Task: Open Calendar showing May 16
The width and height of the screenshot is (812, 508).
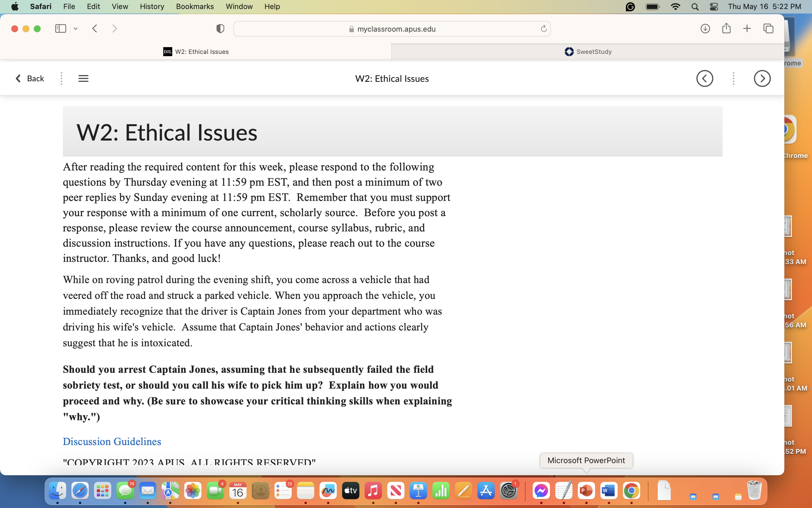Action: click(238, 491)
